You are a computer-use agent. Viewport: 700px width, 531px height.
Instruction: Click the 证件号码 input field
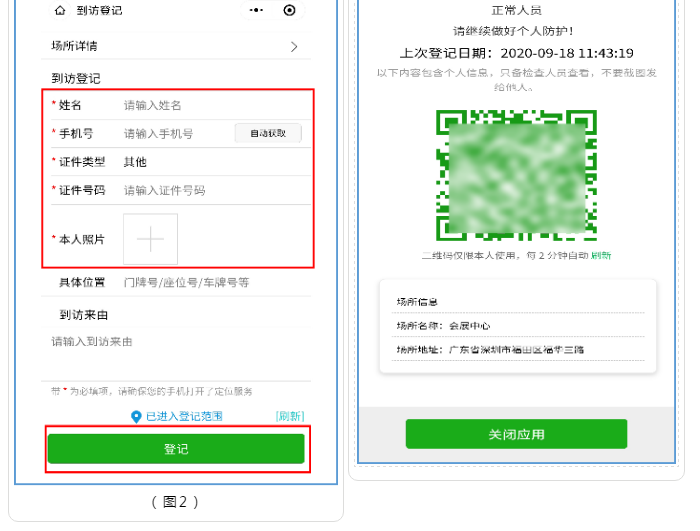pos(216,191)
